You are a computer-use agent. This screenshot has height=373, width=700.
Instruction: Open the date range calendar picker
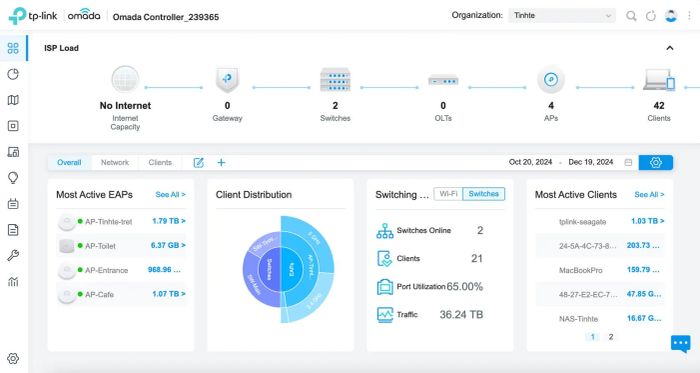[628, 162]
